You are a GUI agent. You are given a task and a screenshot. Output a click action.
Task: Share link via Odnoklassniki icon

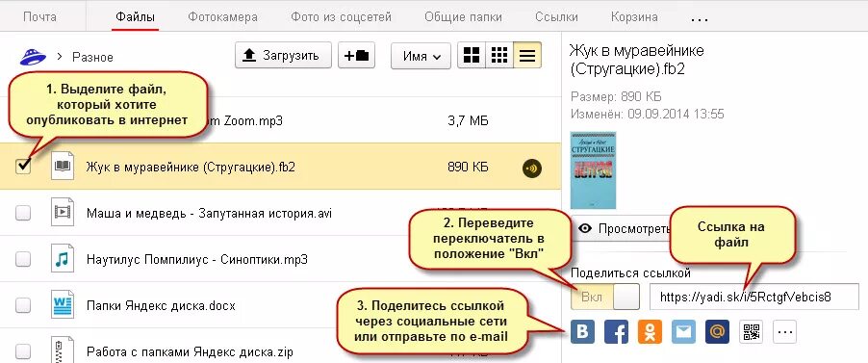(x=650, y=332)
